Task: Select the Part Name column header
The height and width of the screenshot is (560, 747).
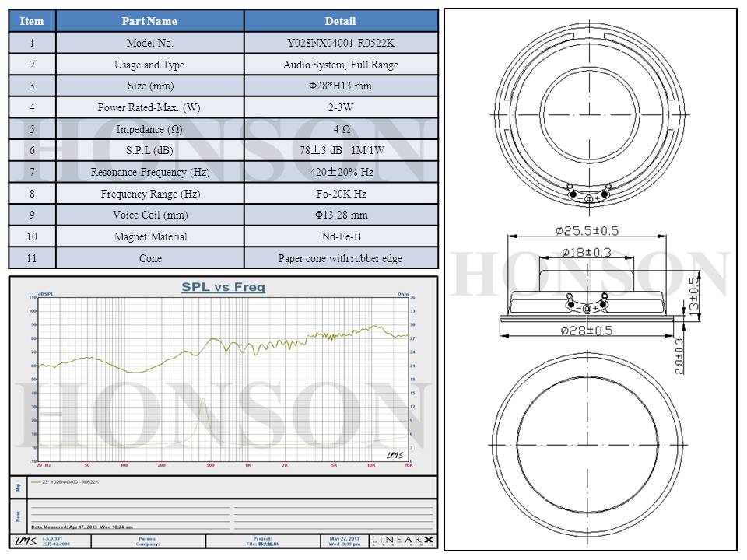Action: point(149,21)
